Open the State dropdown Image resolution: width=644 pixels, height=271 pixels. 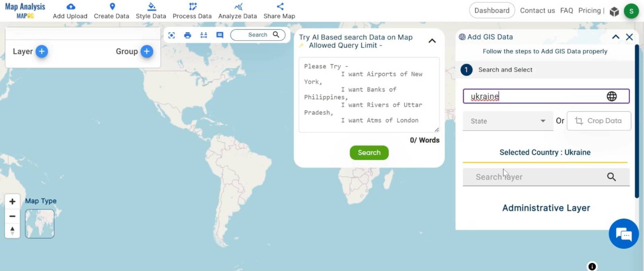coord(508,121)
